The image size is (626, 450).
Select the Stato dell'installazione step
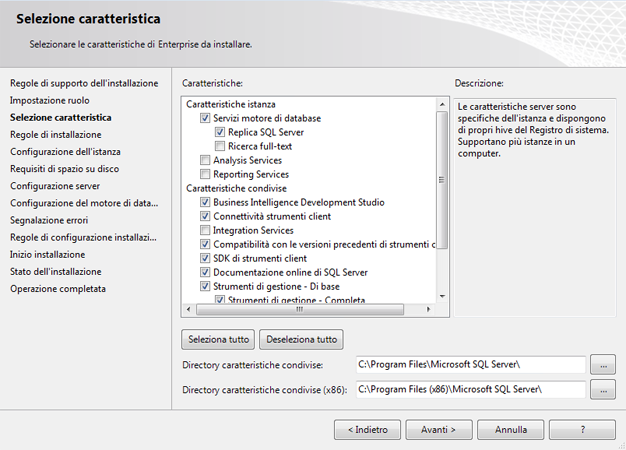click(x=55, y=272)
